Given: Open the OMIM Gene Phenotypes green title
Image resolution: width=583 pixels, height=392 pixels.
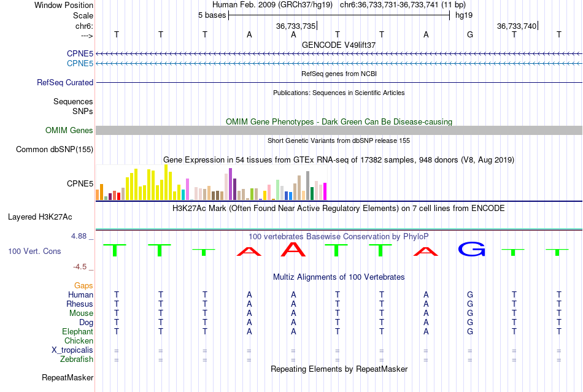Looking at the screenshot, I should tap(339, 122).
